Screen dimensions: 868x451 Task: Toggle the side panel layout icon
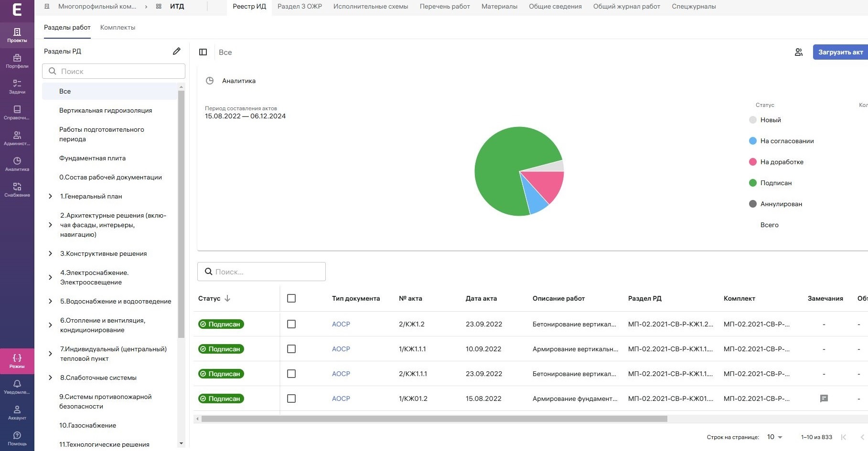point(203,52)
